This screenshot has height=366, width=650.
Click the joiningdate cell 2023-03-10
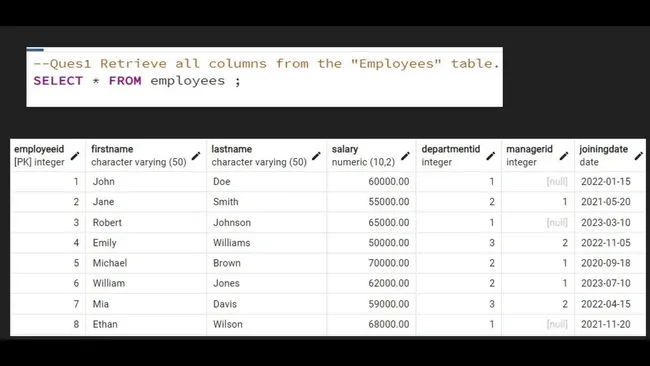pos(610,223)
